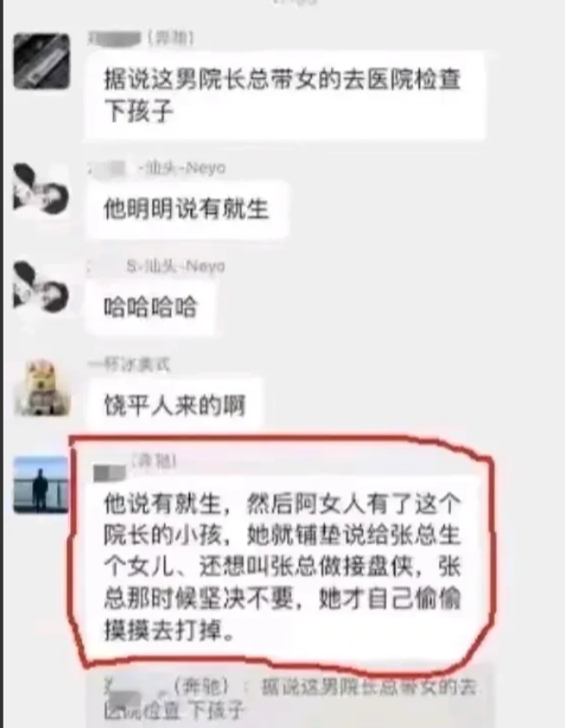Tap the (奔驰) name tag above the first message
Viewport: 565px width, 728px height.
170,38
